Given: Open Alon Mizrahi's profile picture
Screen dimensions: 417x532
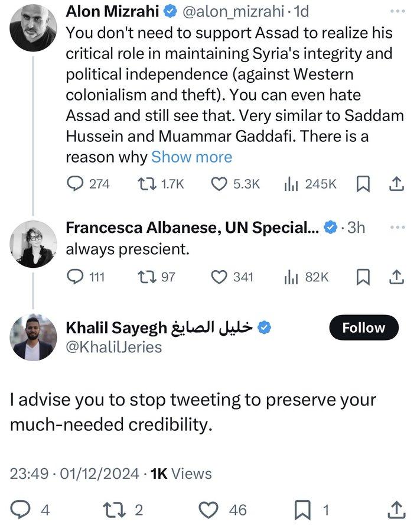Looking at the screenshot, I should click(34, 27).
